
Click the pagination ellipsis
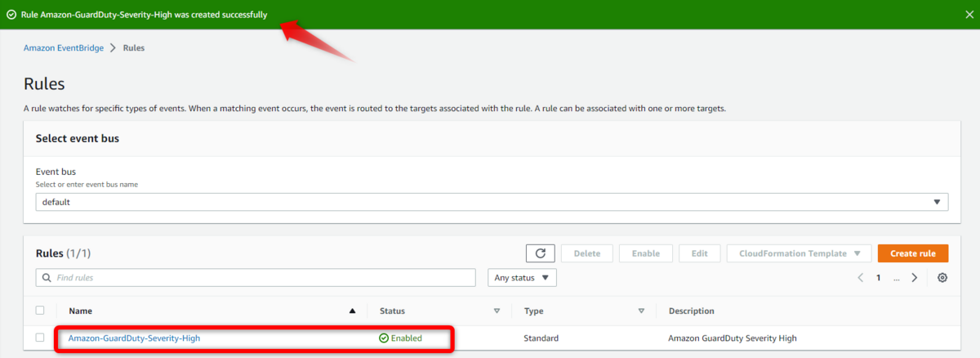pos(897,278)
